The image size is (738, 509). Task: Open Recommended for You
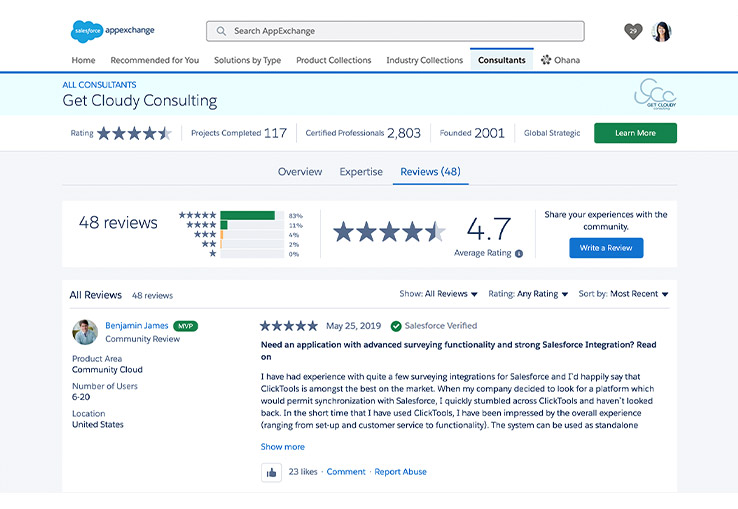tap(155, 60)
